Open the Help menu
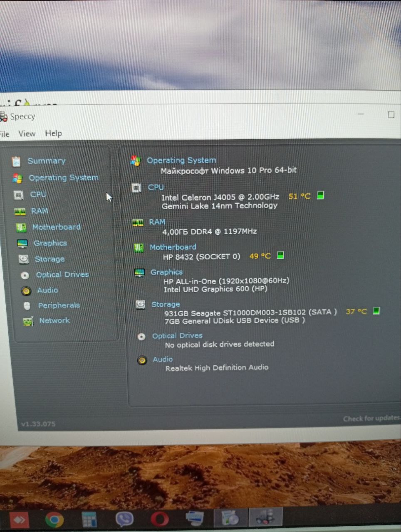This screenshot has height=532, width=401. pyautogui.click(x=53, y=133)
